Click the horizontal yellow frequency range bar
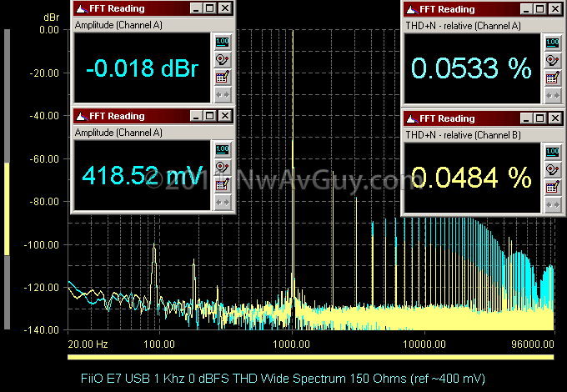Screen dimensions: 567x392 point(311,357)
